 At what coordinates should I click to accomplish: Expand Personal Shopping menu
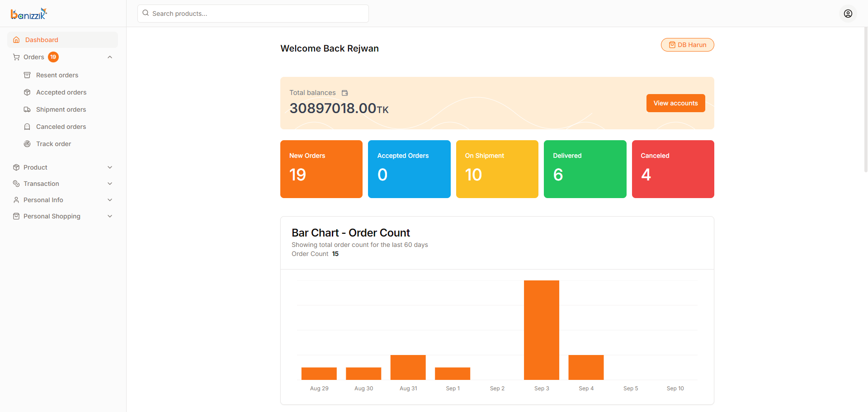62,216
